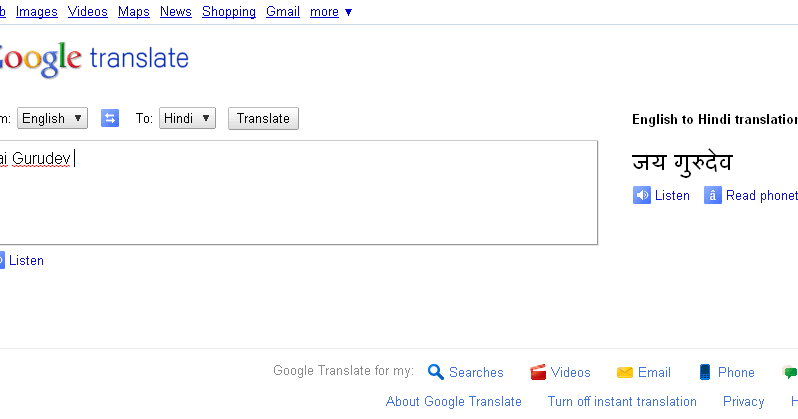Click the Searches magnifier icon
The height and width of the screenshot is (419, 798).
pyautogui.click(x=435, y=372)
